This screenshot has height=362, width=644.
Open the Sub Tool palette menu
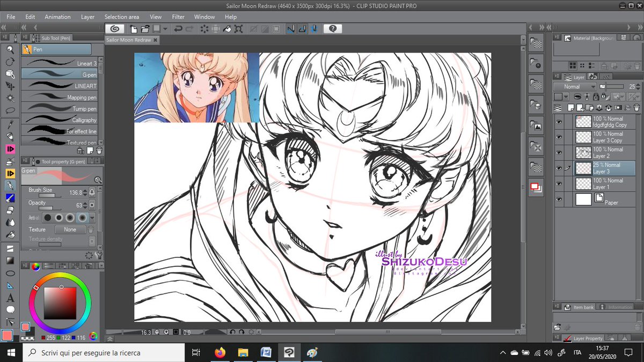click(25, 38)
